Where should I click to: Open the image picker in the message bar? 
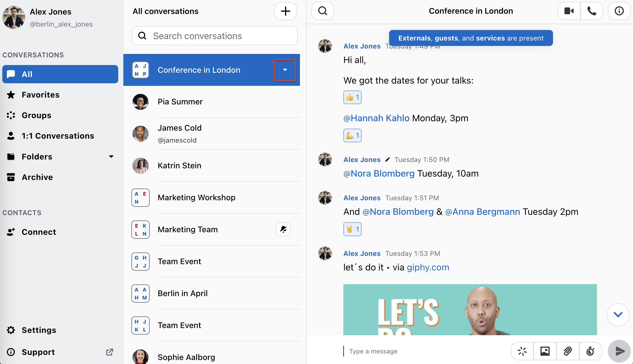tap(545, 351)
